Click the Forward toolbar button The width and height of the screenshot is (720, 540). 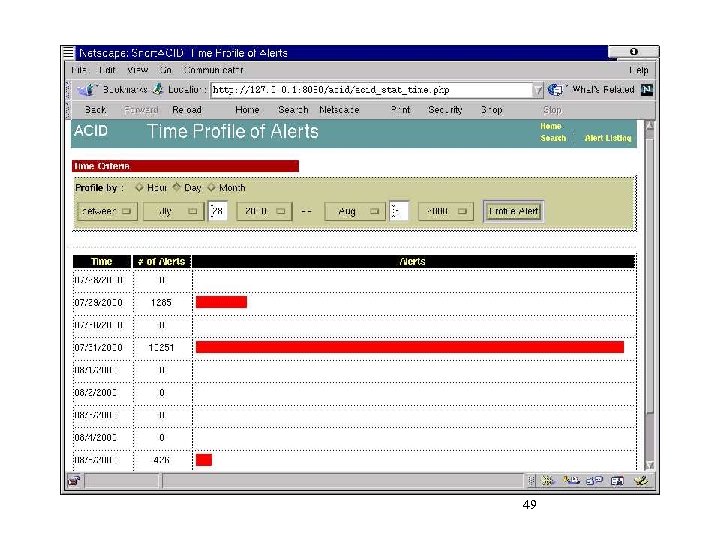pyautogui.click(x=141, y=110)
